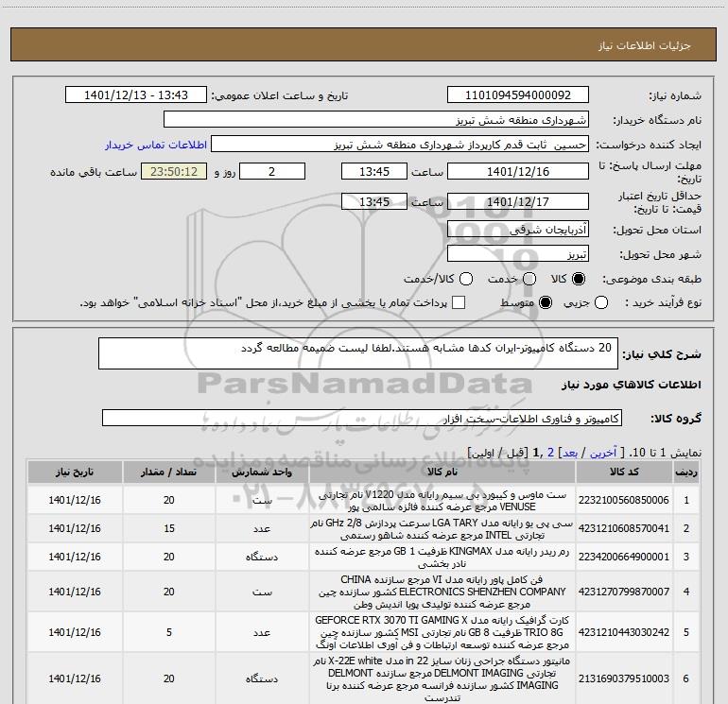Screen dimensions: 728x704
Task: Click the remaining days field showing 2
Action: click(x=272, y=171)
